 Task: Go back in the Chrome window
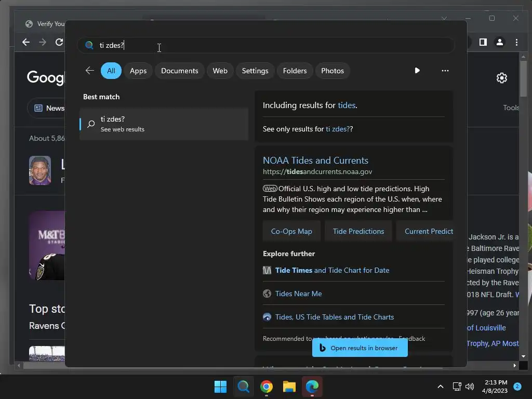26,42
